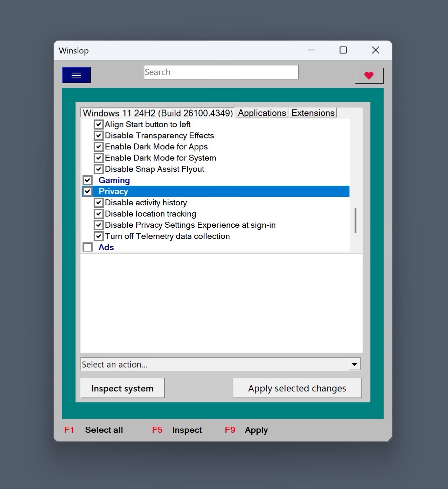
Task: Uncheck Turn off Telemetry data collection
Action: coord(99,236)
